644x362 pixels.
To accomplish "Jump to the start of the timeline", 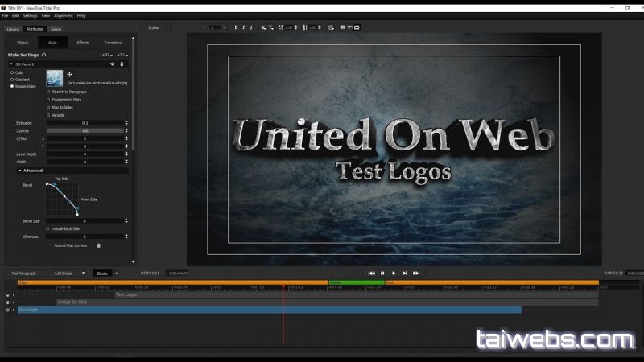I will coord(371,274).
